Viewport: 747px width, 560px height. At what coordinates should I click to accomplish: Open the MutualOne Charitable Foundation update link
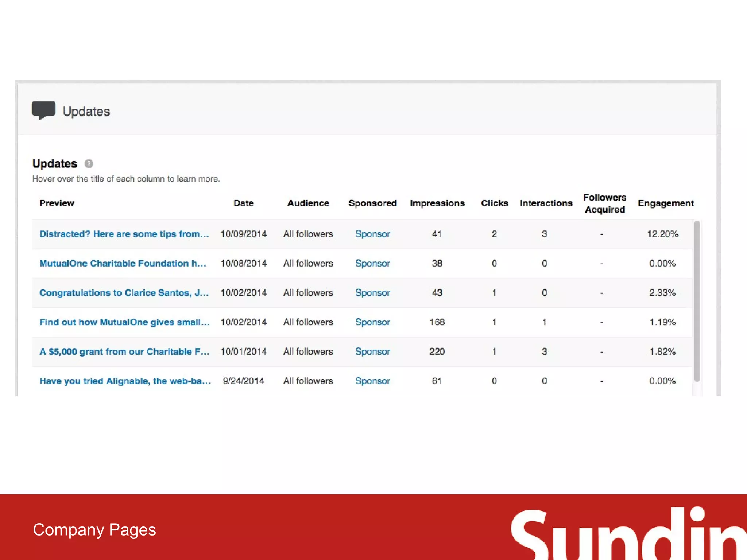[123, 263]
